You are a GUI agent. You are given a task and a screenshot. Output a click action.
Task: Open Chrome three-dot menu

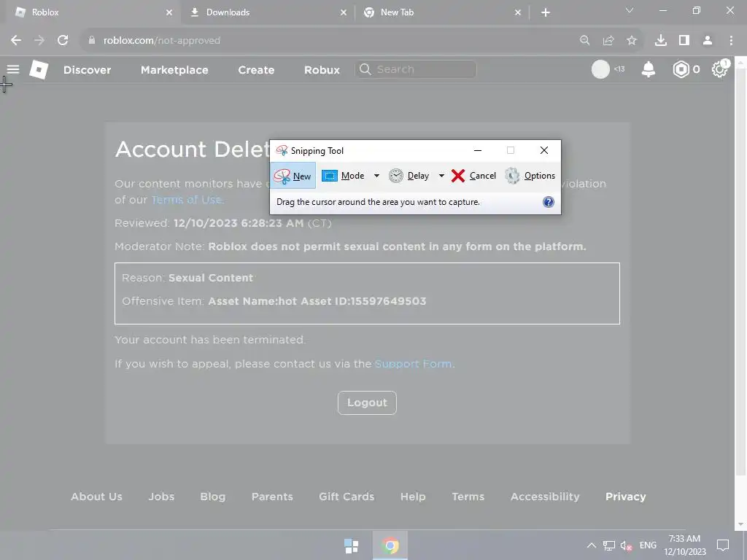(x=731, y=41)
